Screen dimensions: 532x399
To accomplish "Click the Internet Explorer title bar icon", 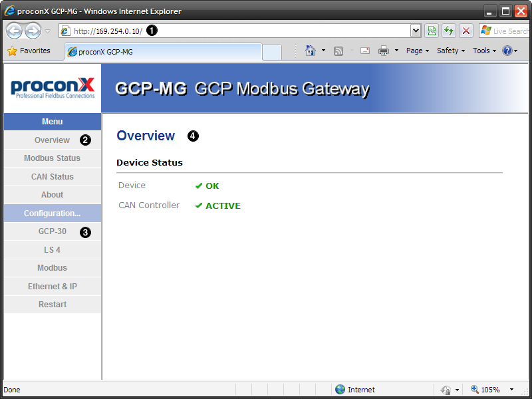I will pyautogui.click(x=9, y=11).
